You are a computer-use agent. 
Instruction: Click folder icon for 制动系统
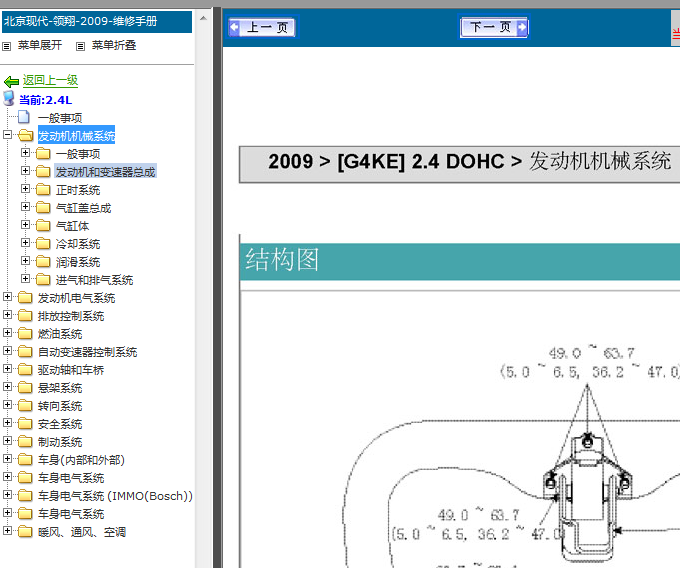(x=25, y=441)
